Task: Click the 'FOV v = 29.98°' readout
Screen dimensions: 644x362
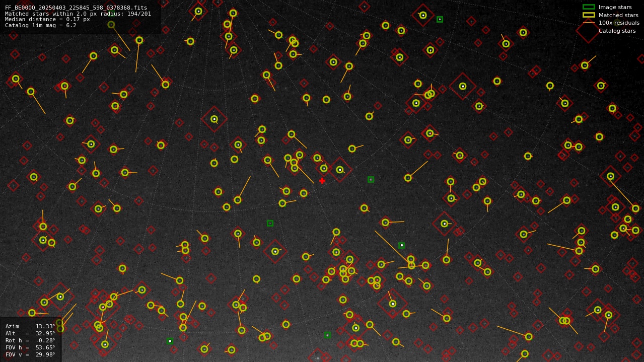Action: [30, 354]
